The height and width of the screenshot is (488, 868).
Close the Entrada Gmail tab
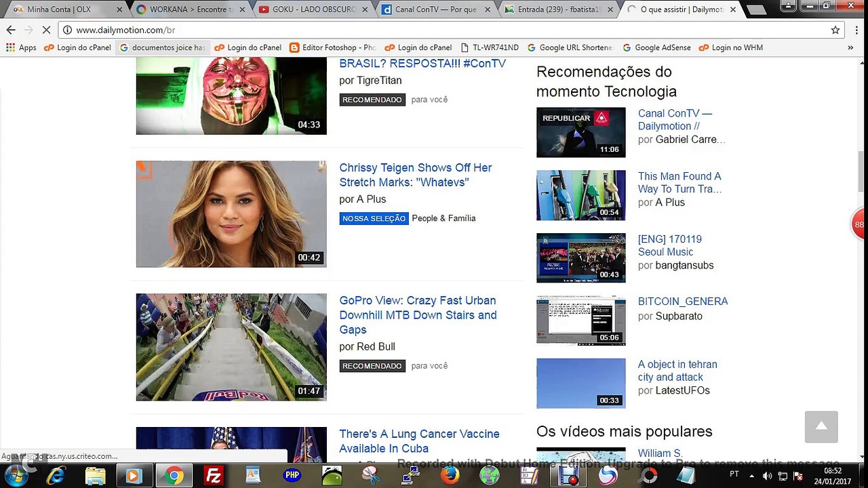point(610,9)
